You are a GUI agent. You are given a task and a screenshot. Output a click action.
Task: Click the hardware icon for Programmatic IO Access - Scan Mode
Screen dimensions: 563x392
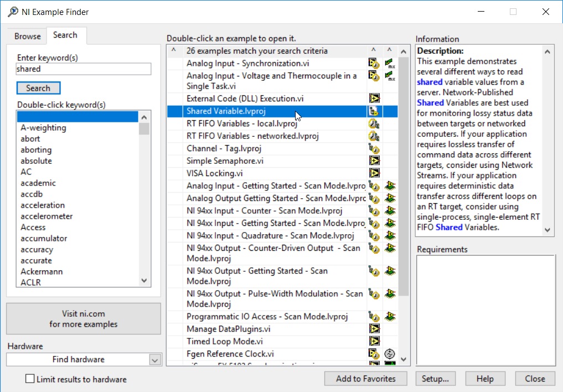[390, 317]
